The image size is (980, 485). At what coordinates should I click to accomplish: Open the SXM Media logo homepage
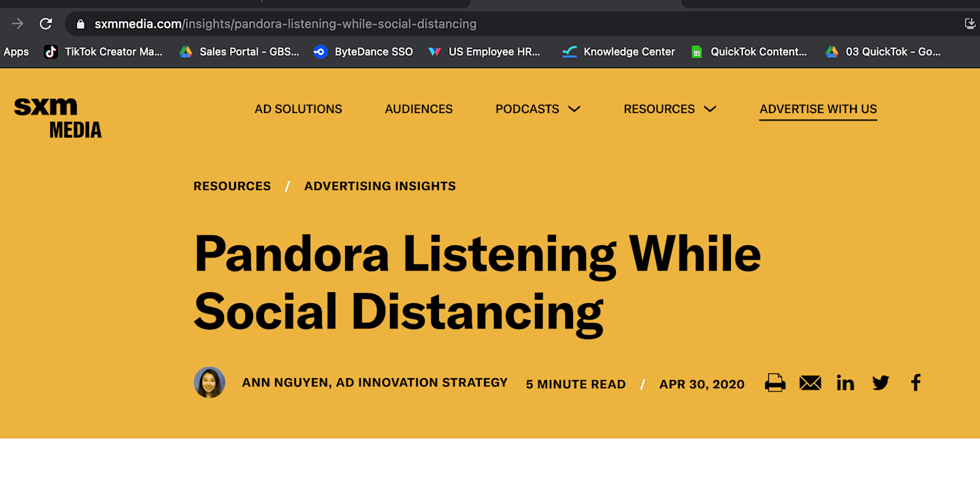[x=58, y=119]
